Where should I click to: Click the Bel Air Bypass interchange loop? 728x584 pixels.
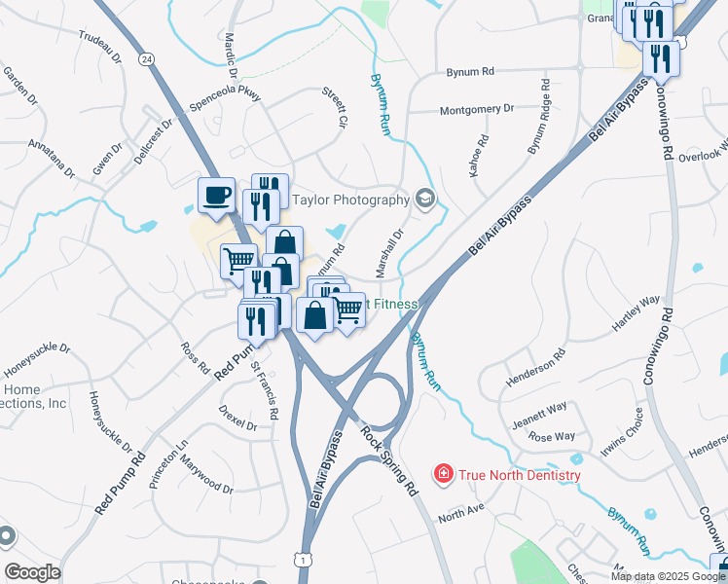point(382,401)
